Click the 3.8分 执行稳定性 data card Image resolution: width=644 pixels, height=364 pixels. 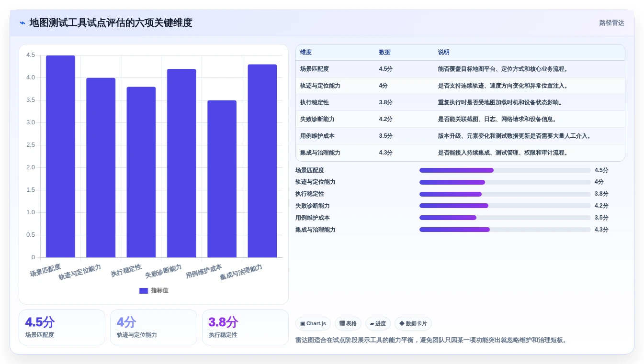(x=245, y=327)
